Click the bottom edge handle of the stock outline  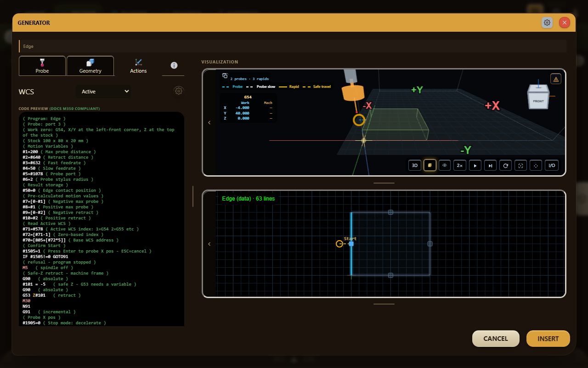tap(390, 275)
